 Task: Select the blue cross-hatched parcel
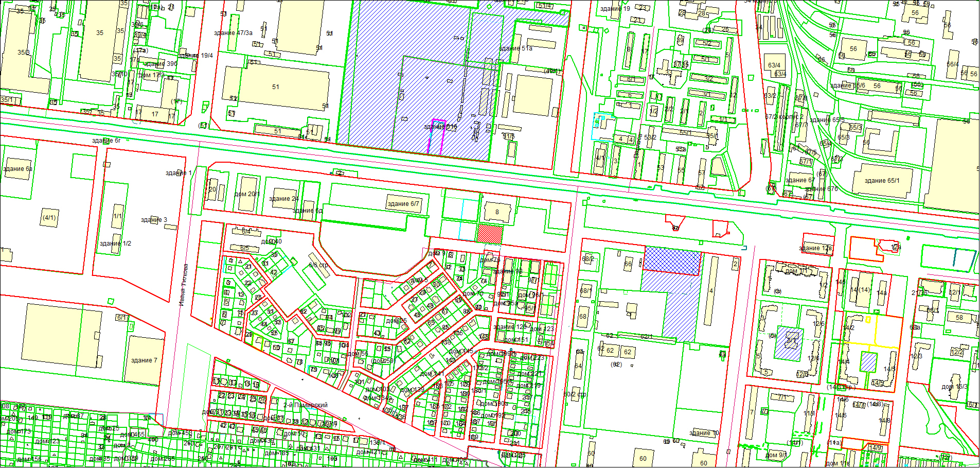coord(672,260)
